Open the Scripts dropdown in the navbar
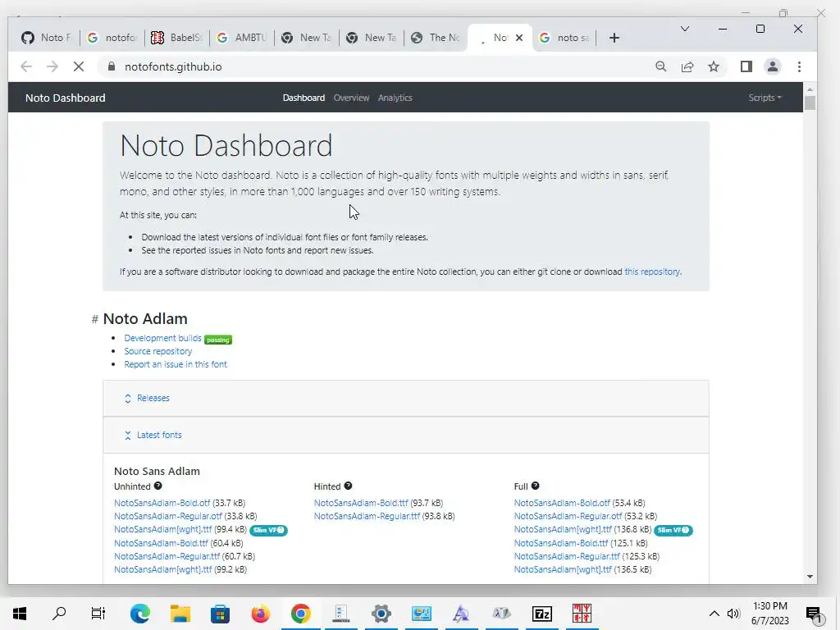Viewport: 840px width, 630px height. pyautogui.click(x=765, y=98)
